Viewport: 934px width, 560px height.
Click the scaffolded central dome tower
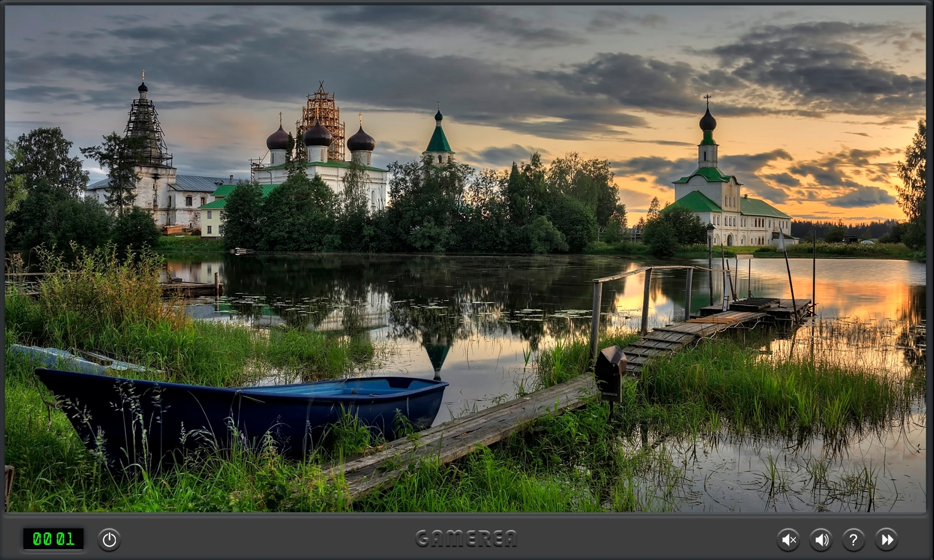(322, 119)
